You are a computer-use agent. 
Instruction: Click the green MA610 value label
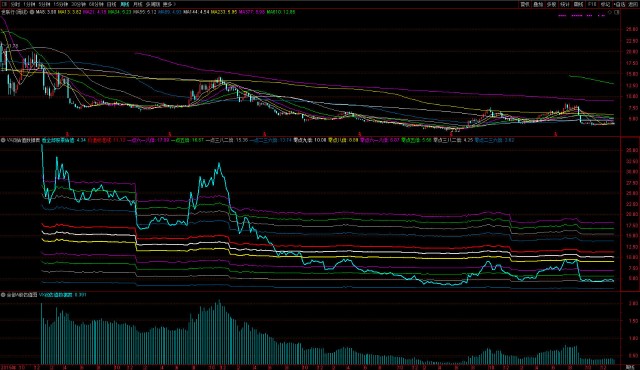click(281, 12)
